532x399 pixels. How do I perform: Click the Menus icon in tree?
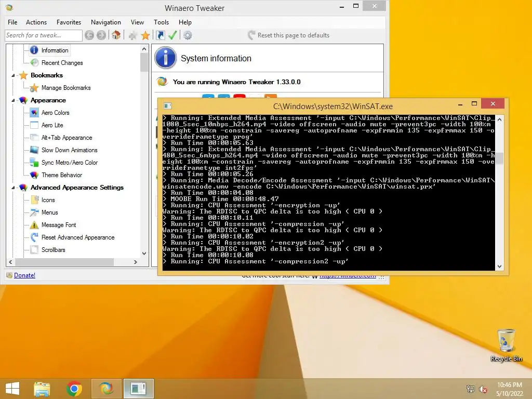(34, 212)
